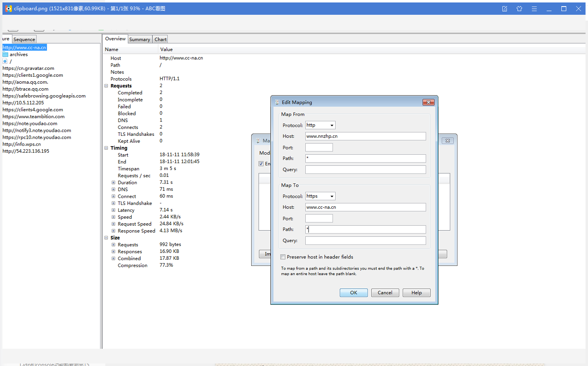Close the Edit Mapping dialog
The height and width of the screenshot is (366, 588).
(x=428, y=102)
